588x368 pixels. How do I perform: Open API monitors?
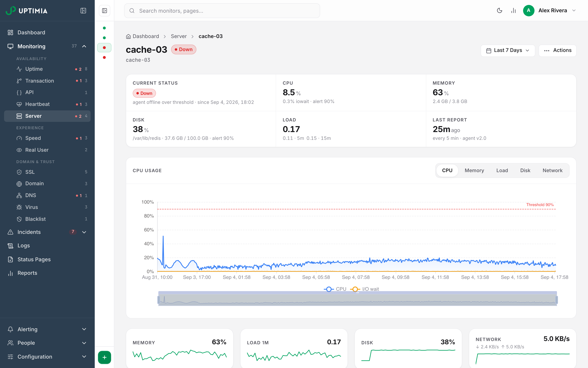click(47, 92)
